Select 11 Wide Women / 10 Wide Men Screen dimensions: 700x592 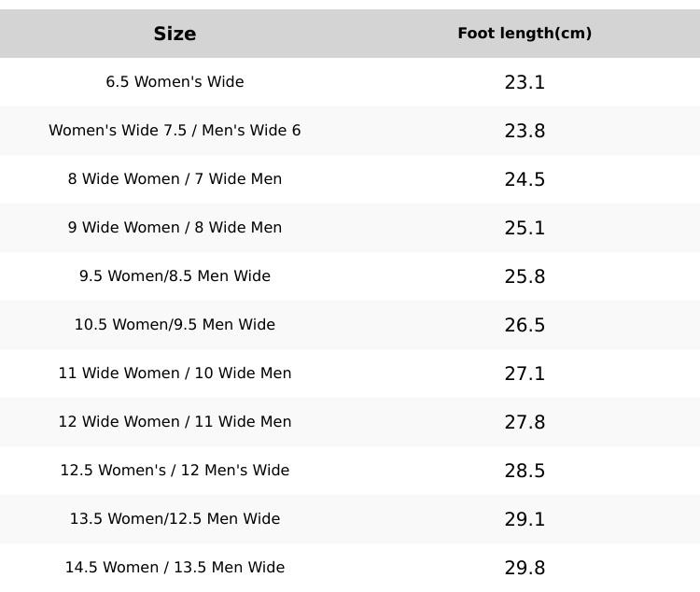(x=175, y=374)
